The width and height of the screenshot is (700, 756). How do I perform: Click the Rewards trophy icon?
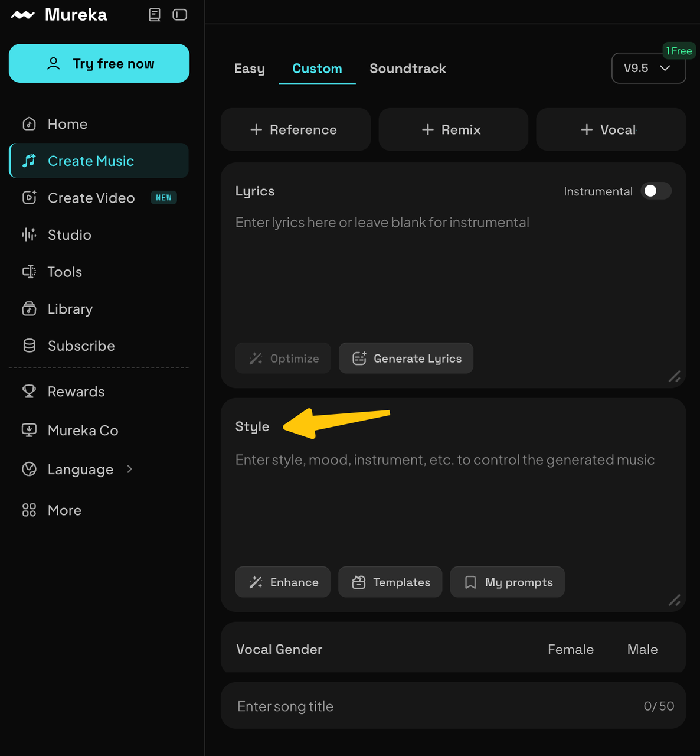[x=29, y=391]
